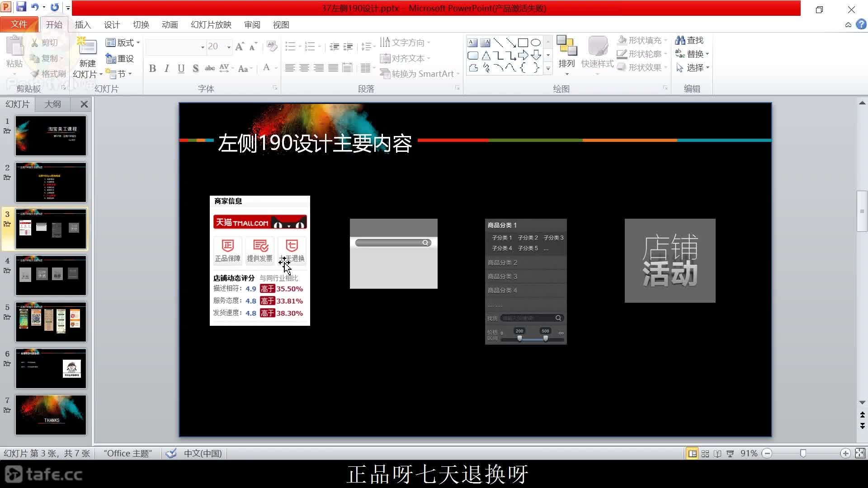The width and height of the screenshot is (868, 488).
Task: Click Normal view icon in status bar
Action: (x=692, y=453)
